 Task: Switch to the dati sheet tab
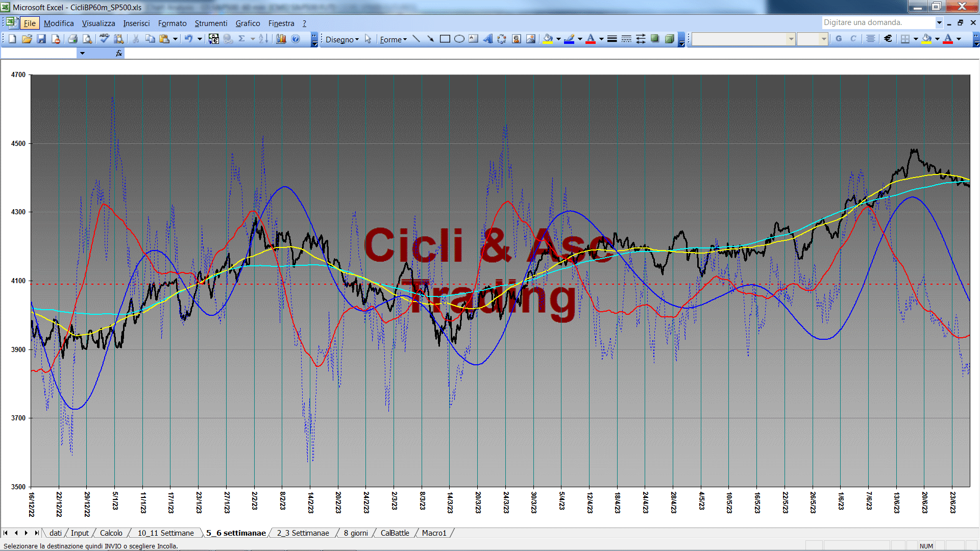click(x=55, y=533)
